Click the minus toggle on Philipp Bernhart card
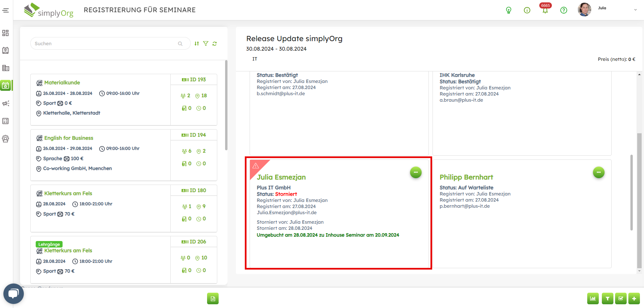644x308 pixels. coord(598,172)
